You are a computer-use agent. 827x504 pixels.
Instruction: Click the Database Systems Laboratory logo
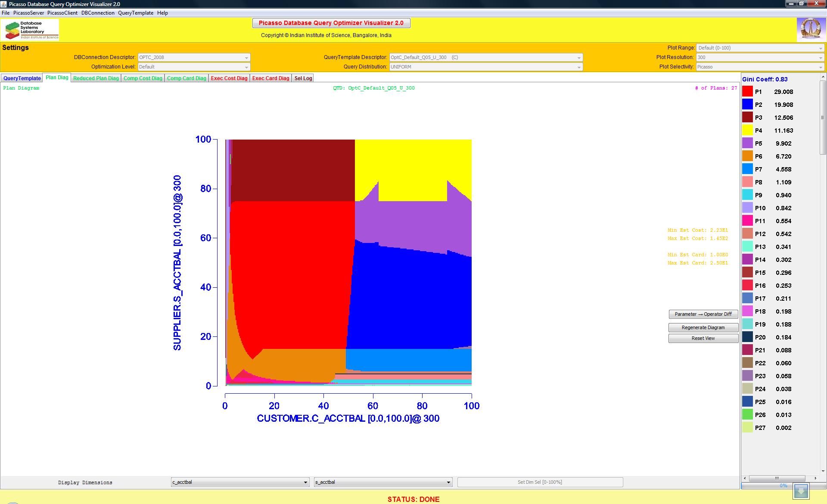[30, 30]
